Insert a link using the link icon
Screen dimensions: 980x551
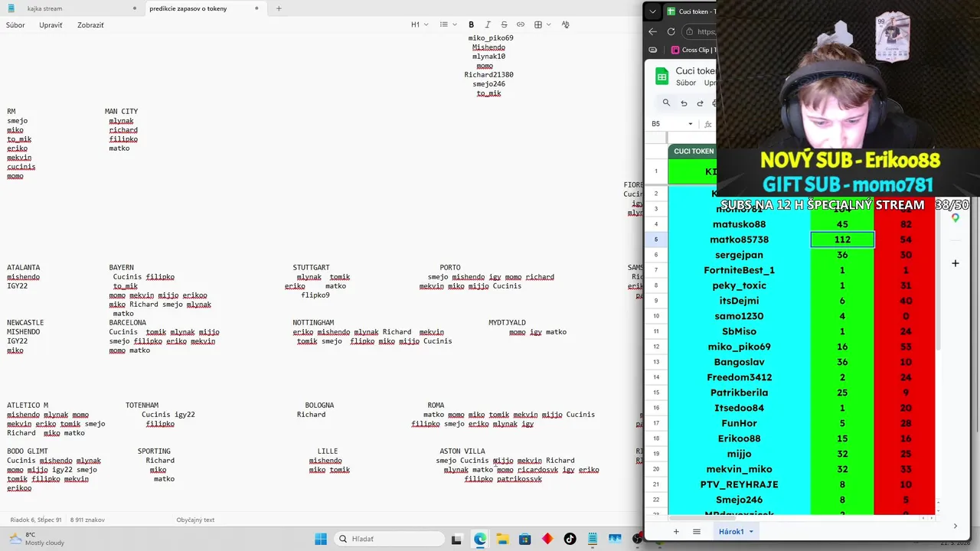521,24
